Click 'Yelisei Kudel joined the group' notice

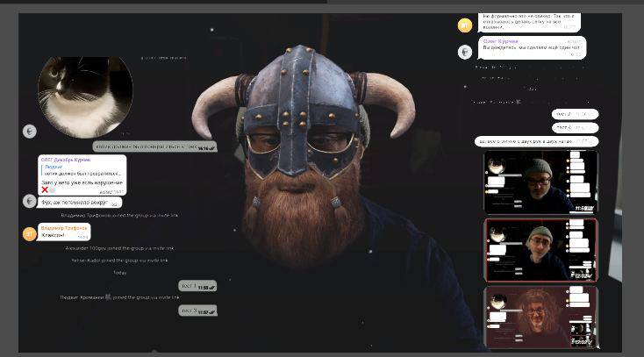(119, 261)
